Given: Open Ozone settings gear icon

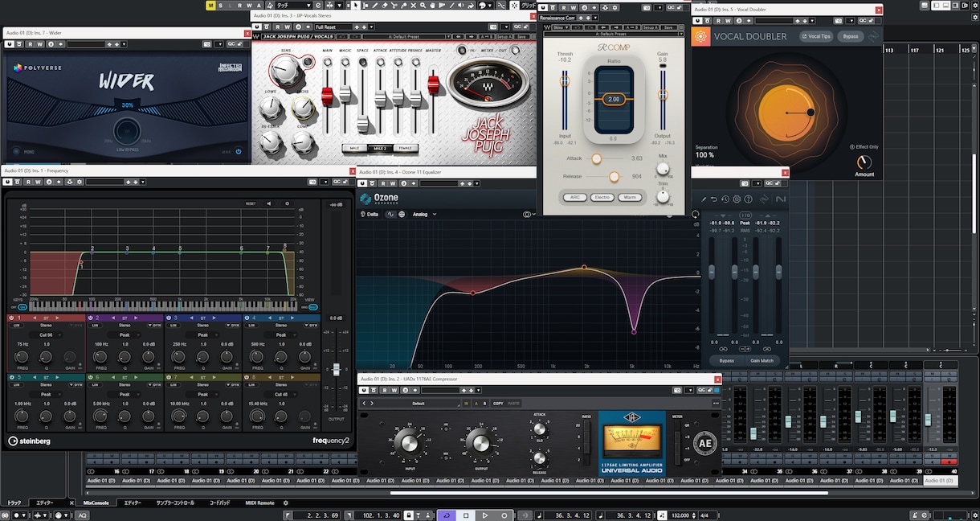Looking at the screenshot, I should 737,199.
